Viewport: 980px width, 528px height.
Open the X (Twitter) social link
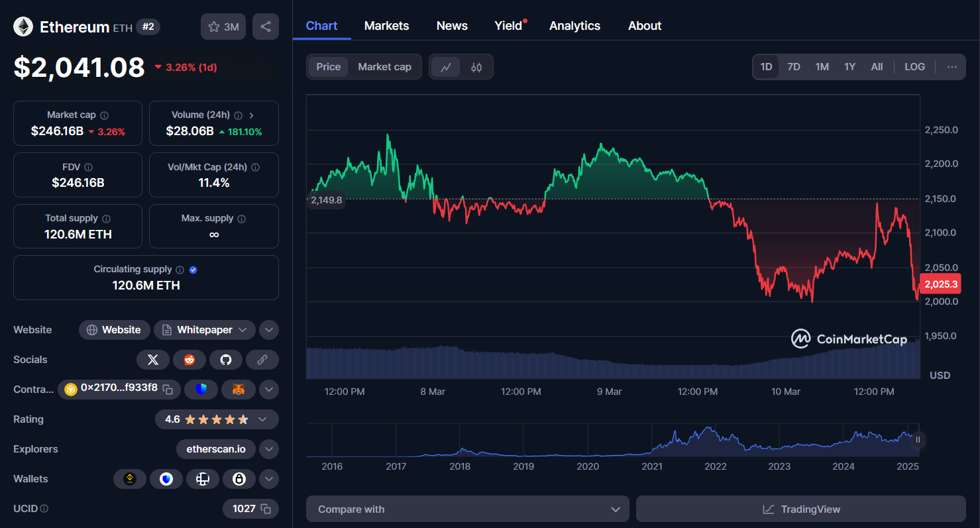coord(153,360)
